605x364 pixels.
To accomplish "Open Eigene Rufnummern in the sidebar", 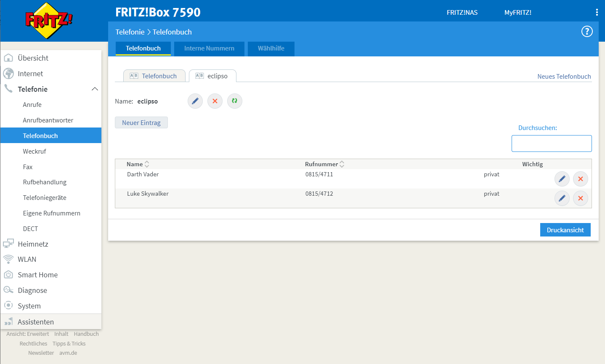I will point(51,213).
